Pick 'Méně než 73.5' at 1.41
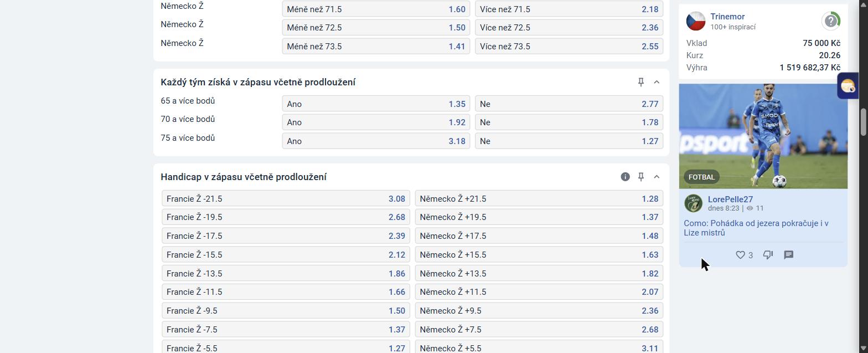Screen dimensions: 868x353 click(x=376, y=47)
